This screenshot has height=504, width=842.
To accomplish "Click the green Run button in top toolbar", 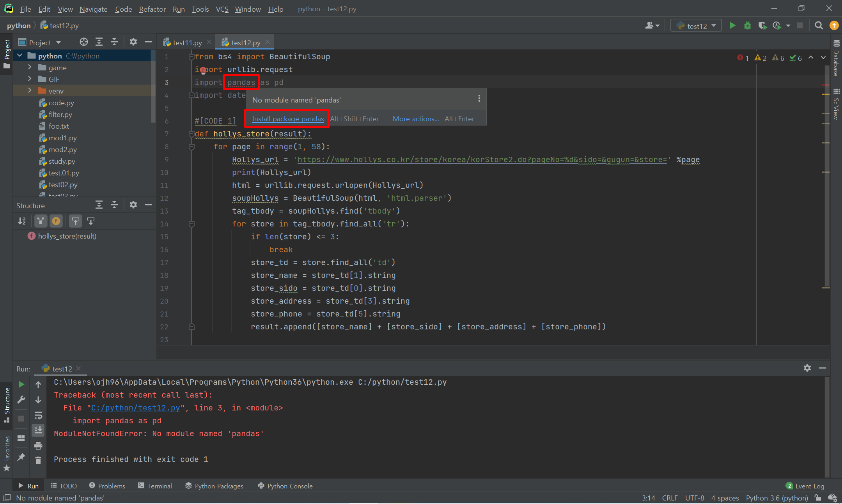I will pyautogui.click(x=732, y=26).
